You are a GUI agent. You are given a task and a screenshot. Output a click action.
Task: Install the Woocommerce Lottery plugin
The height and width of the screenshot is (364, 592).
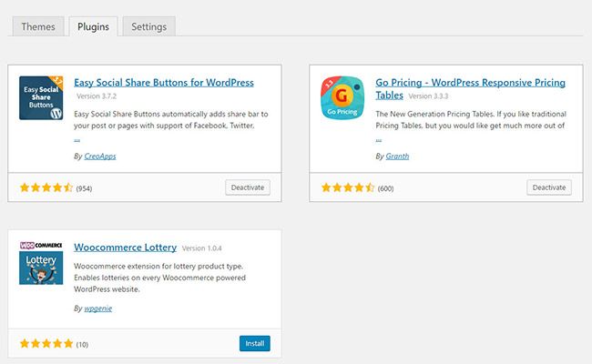click(x=255, y=343)
